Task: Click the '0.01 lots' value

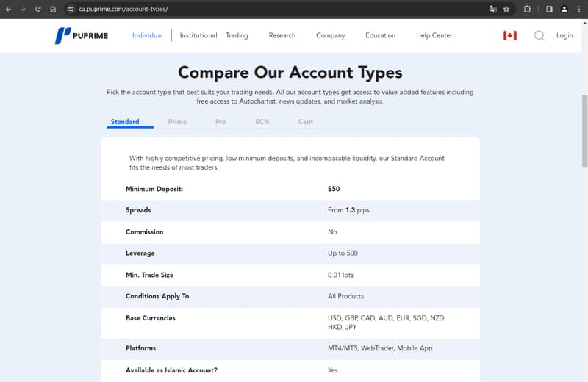Action: 340,275
